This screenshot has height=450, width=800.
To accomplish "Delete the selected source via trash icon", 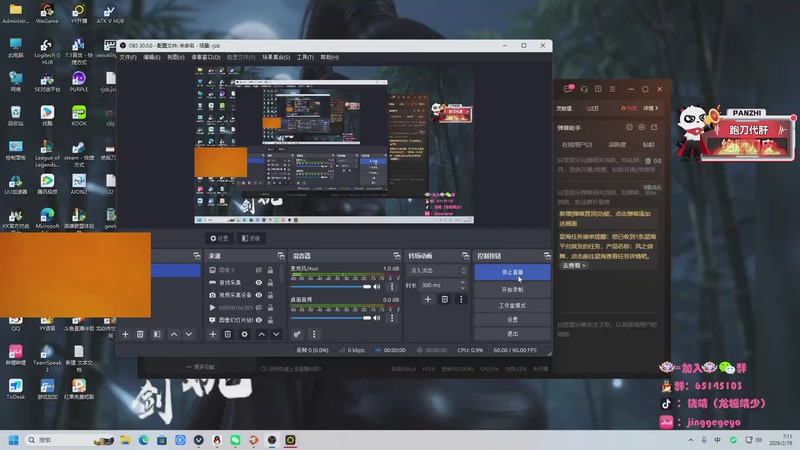I will 228,334.
